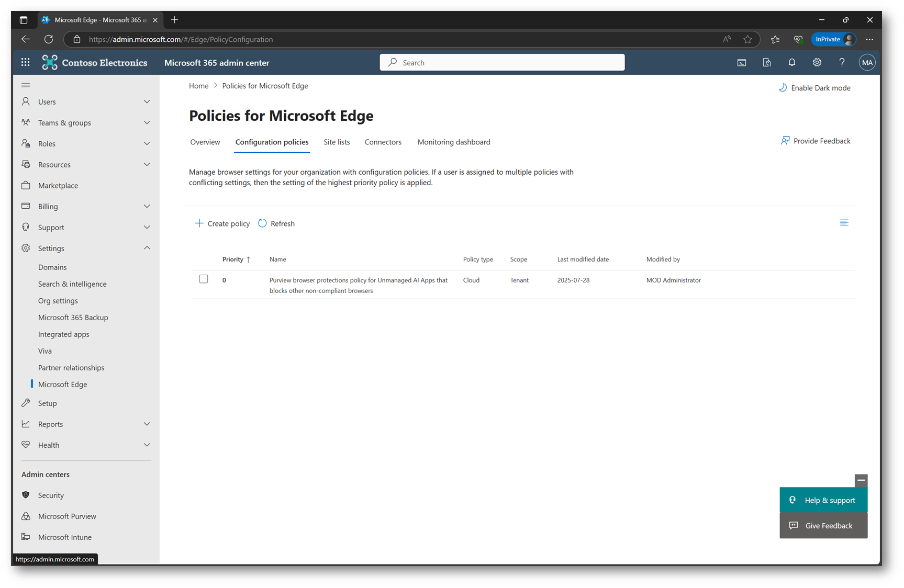Expand the Roles navigation section
Image resolution: width=904 pixels, height=588 pixels.
pos(147,143)
